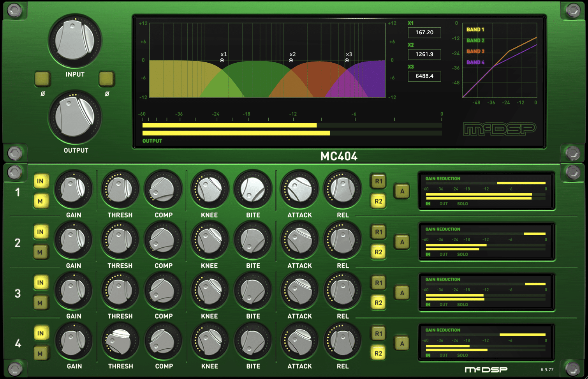This screenshot has height=379, width=588.
Task: Click the OUTPUT level knob
Action: click(x=75, y=117)
